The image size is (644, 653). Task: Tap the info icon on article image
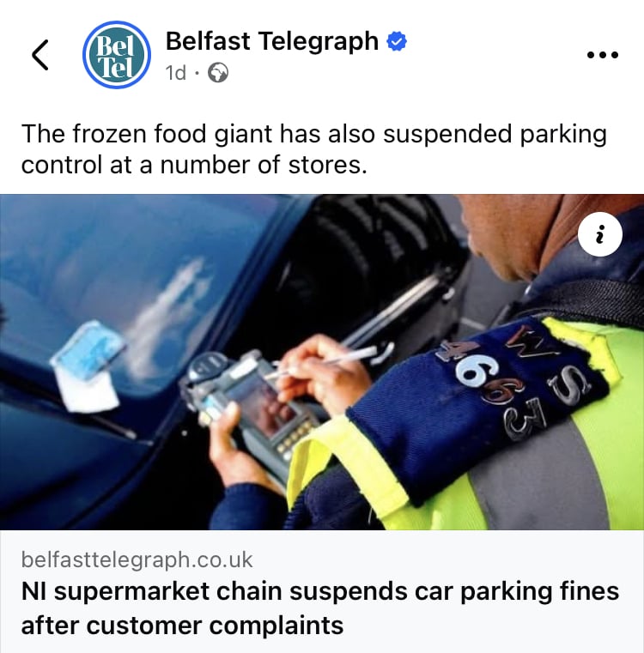(600, 234)
